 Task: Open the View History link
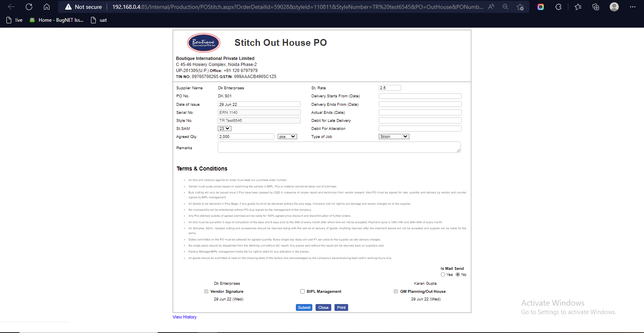(x=185, y=317)
